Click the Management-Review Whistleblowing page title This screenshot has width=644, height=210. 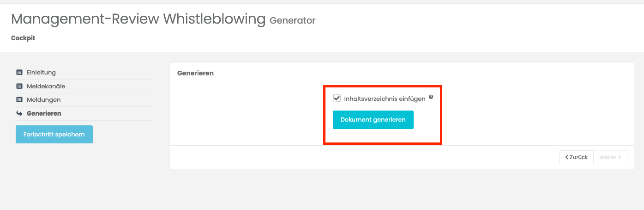pyautogui.click(x=138, y=19)
